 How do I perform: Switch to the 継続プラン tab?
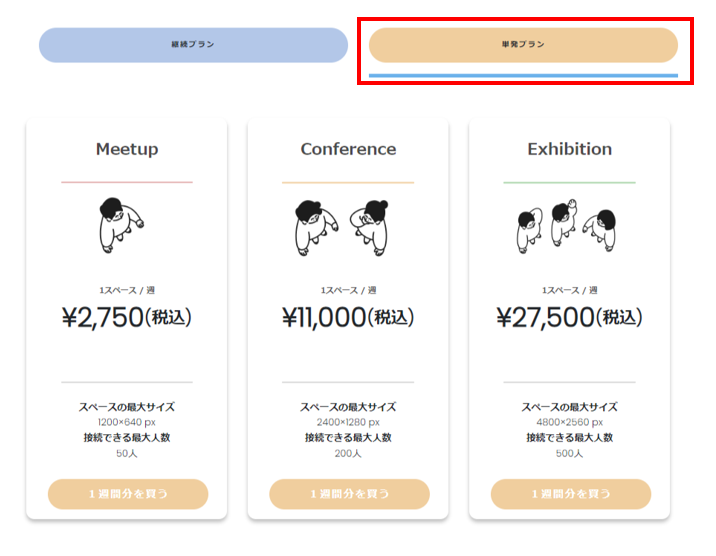[x=193, y=45]
